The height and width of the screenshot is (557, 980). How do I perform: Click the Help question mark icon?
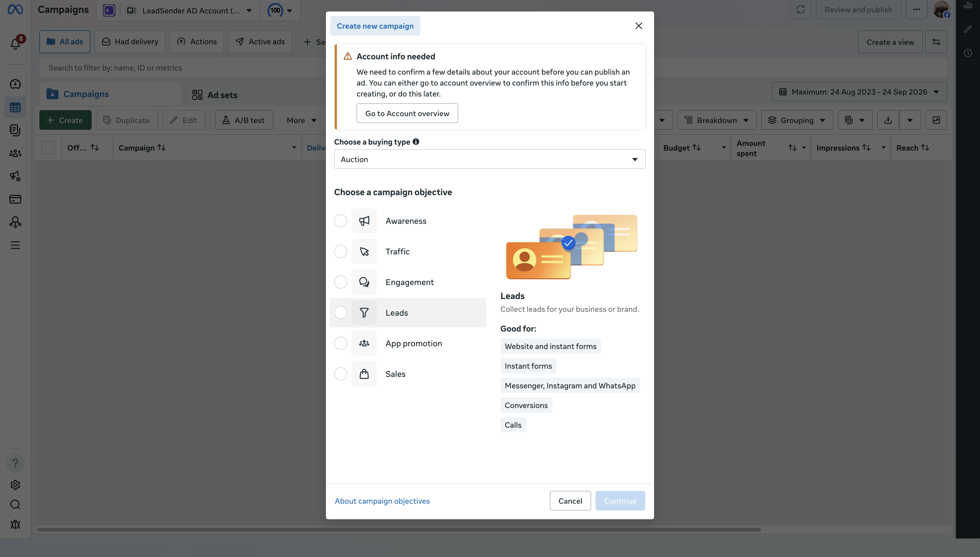click(15, 463)
